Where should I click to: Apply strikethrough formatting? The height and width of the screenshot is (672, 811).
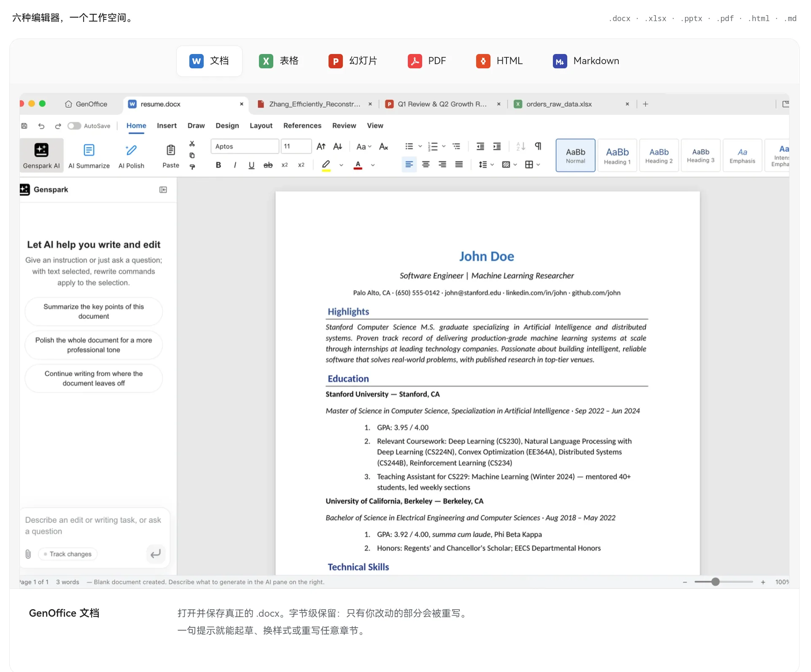tap(268, 165)
